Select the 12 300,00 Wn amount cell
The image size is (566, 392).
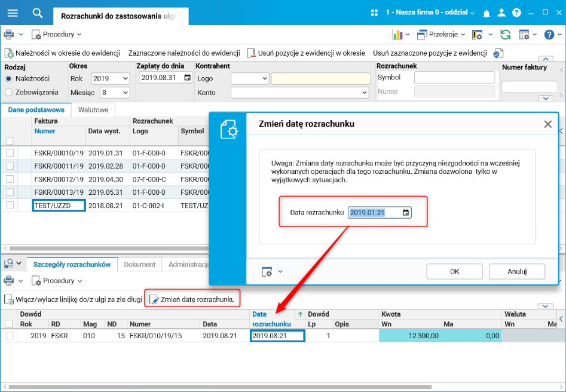(409, 336)
